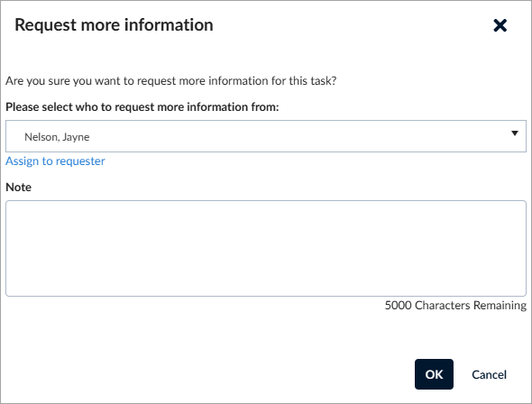Reassign task via Assign to requester
Image resolution: width=532 pixels, height=404 pixels.
pos(55,161)
